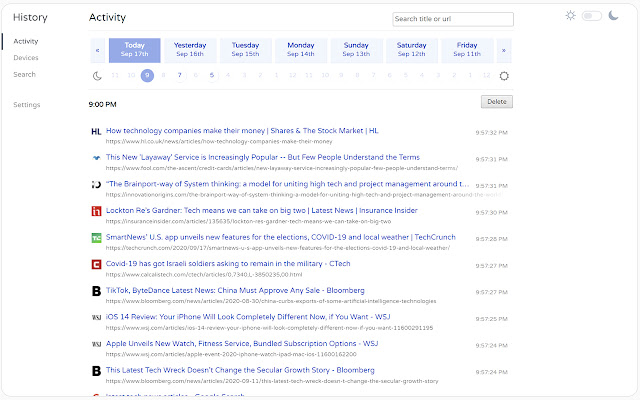
Task: Click the WSJ favicon beside the iOS 14 review
Action: coord(96,318)
